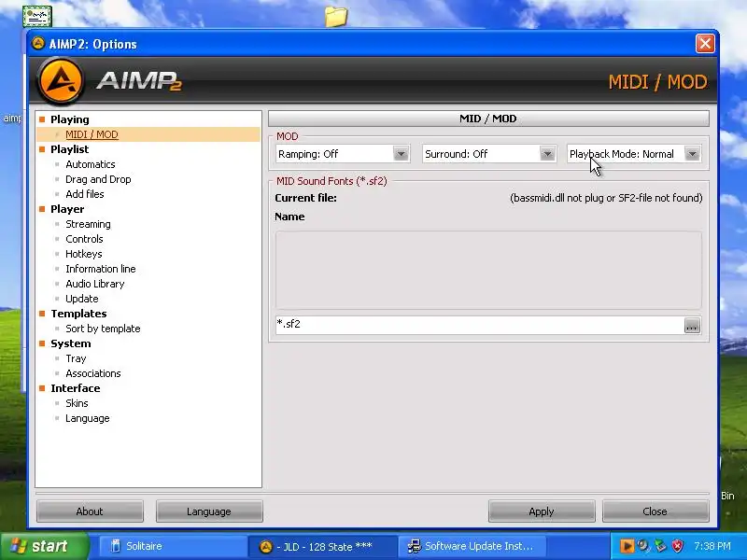Screen dimensions: 747x560
Task: Select the Templates category
Action: pos(78,314)
